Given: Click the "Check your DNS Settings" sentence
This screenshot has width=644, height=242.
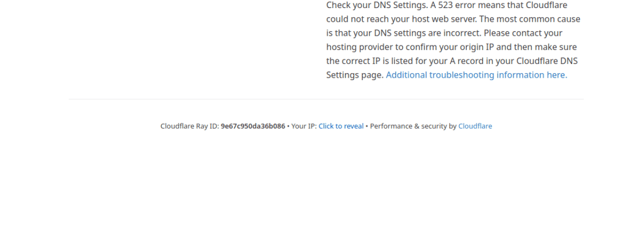Looking at the screenshot, I should tap(376, 5).
